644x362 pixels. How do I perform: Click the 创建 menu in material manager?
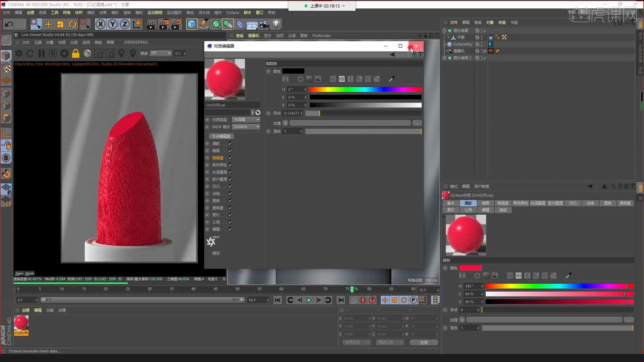26,310
